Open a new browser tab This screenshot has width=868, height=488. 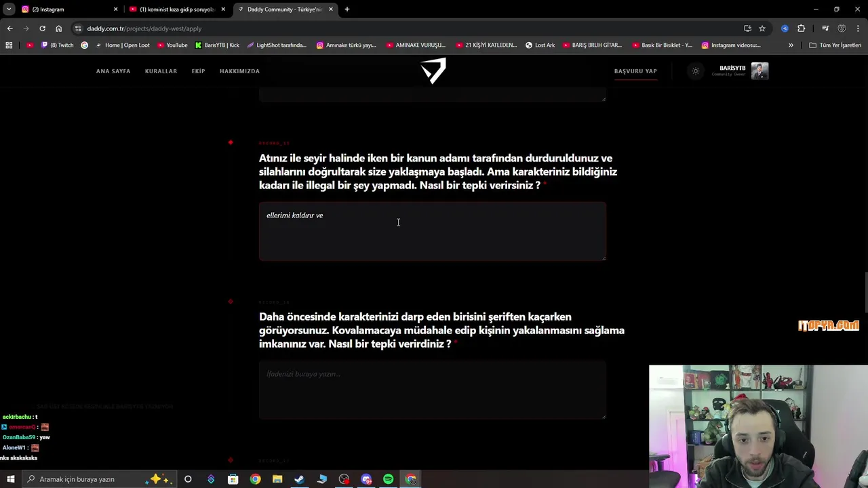point(347,9)
